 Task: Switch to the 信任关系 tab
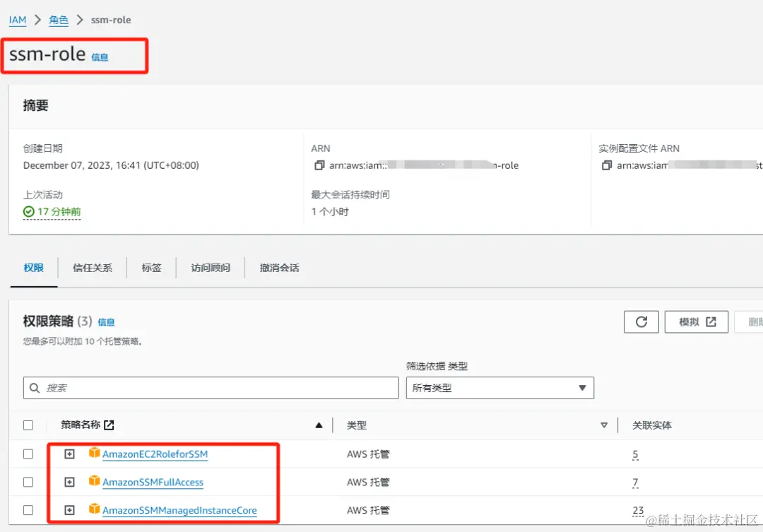point(93,268)
